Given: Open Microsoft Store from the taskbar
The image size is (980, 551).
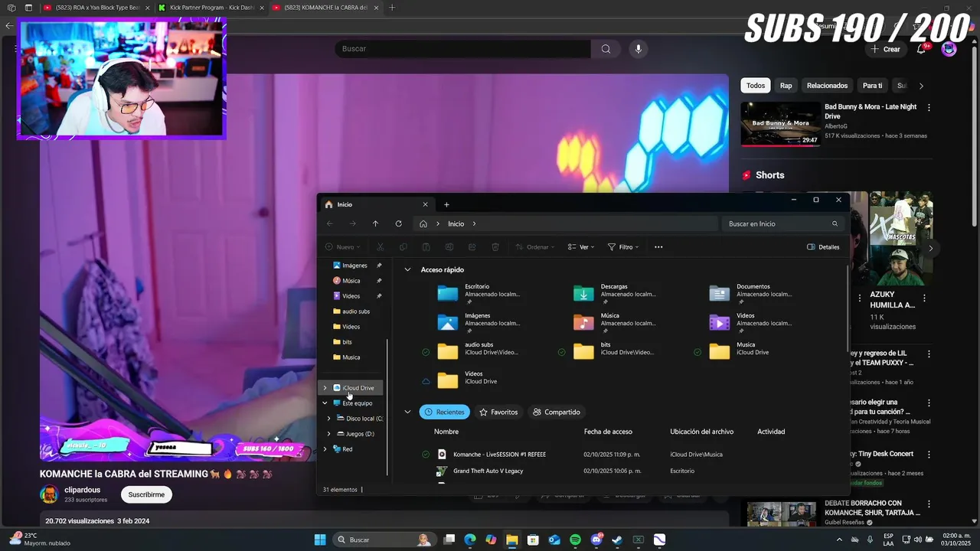Looking at the screenshot, I should (533, 540).
